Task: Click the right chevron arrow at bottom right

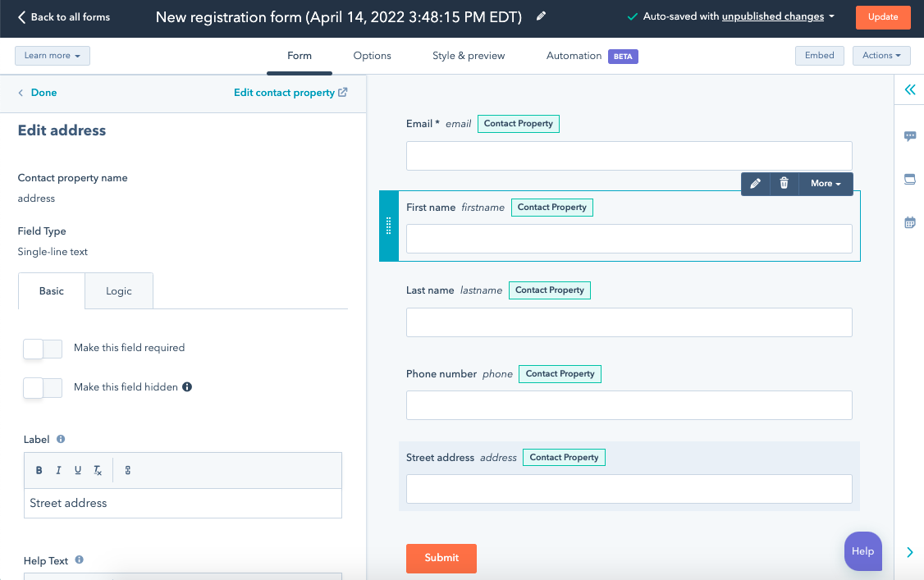Action: pos(910,552)
